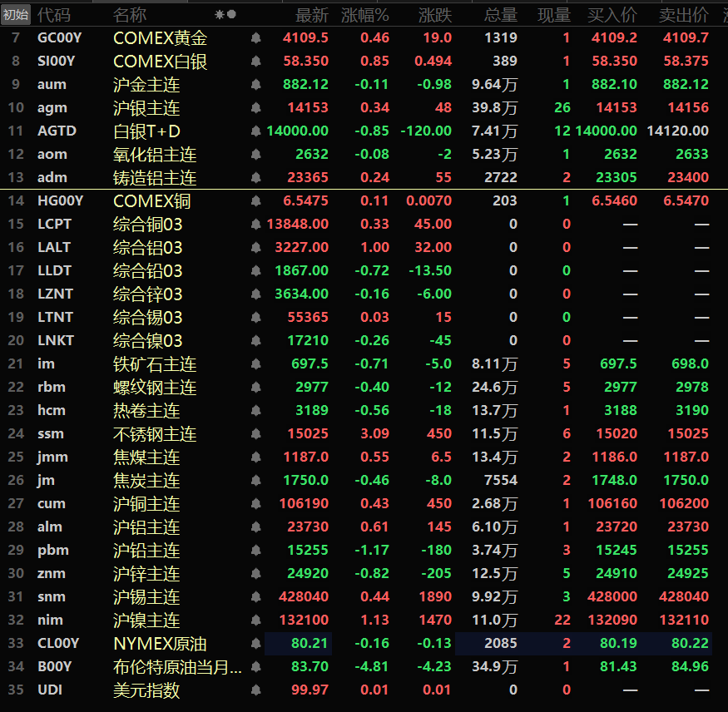Sort by the 涨幅% column header

pyautogui.click(x=365, y=15)
